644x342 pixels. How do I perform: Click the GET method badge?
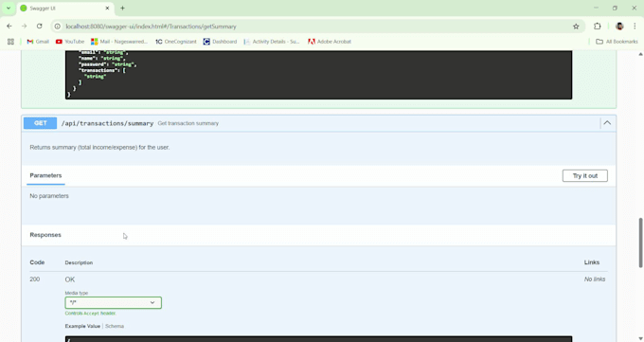pos(40,123)
